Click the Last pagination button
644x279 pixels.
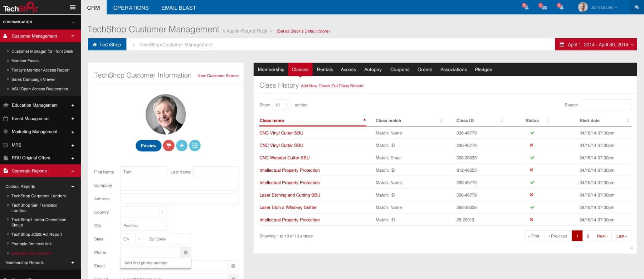click(x=621, y=236)
